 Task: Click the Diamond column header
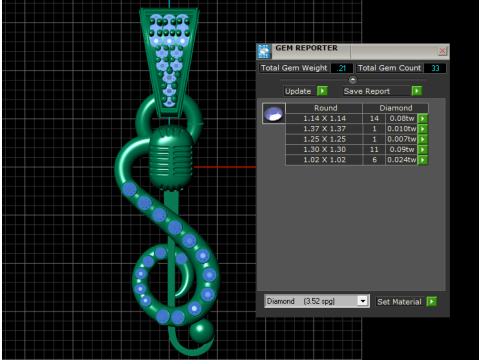tap(396, 108)
